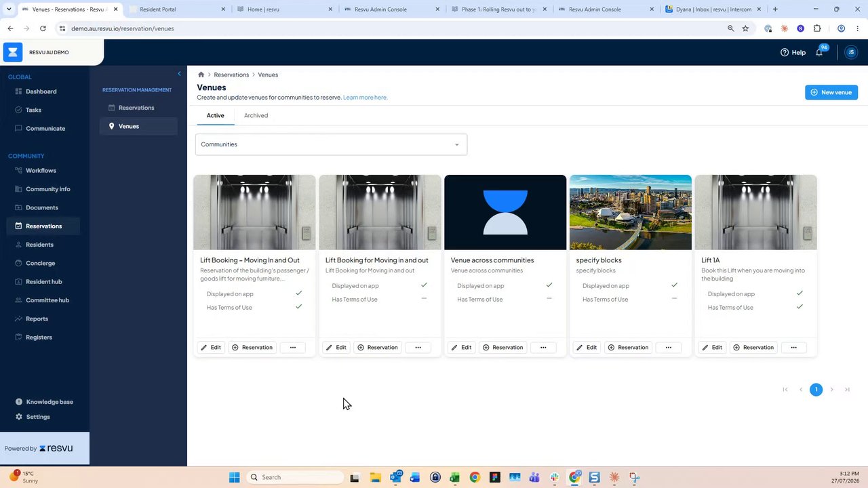Viewport: 868px width, 488px height.
Task: Open Registers in the sidebar
Action: point(39,338)
